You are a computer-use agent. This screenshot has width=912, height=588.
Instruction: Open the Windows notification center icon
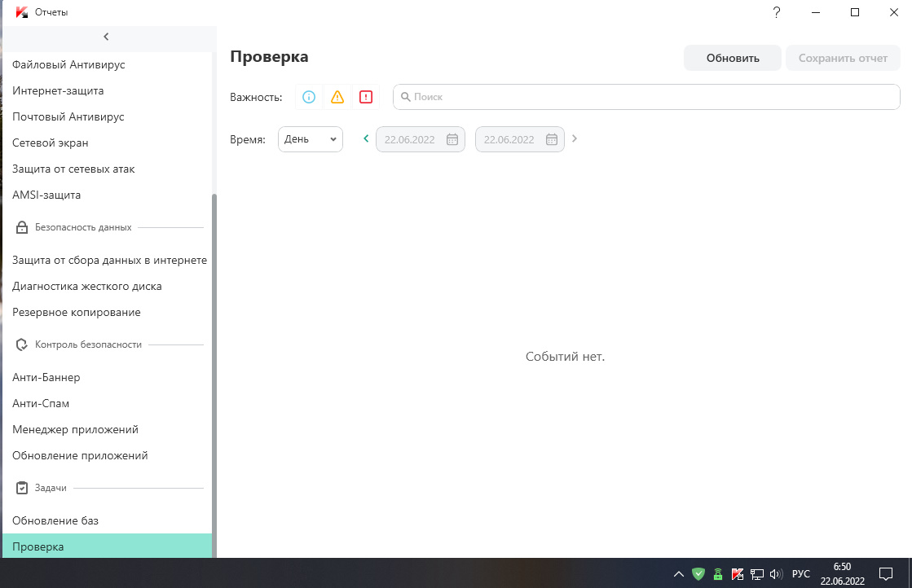pyautogui.click(x=886, y=574)
